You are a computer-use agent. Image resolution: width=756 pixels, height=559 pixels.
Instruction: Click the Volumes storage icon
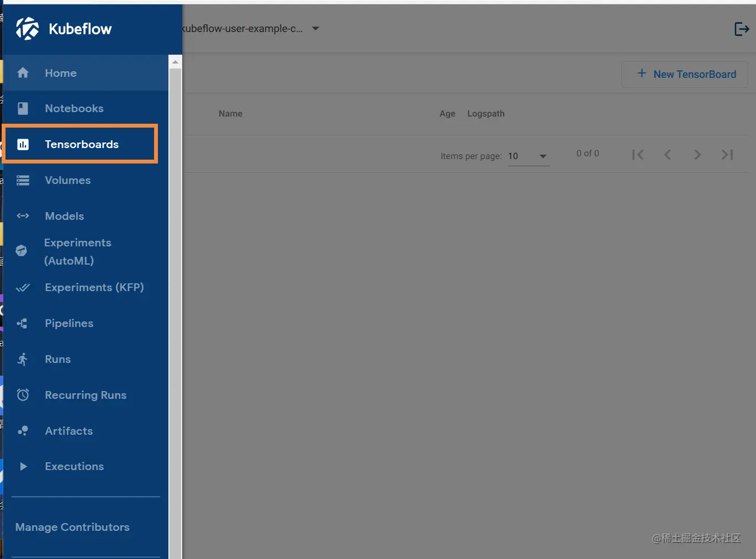pos(23,180)
